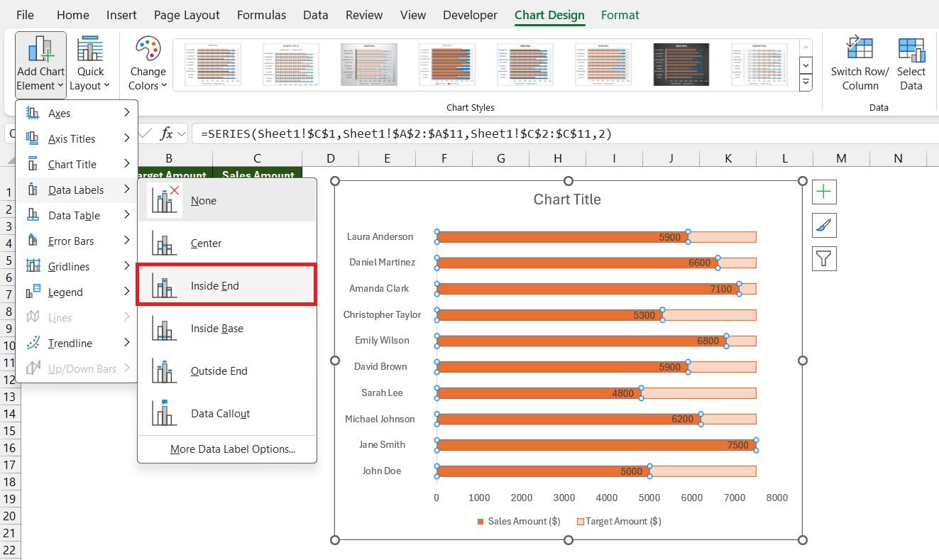Click the funnel Chart Filters button
939x560 pixels.
coord(824,259)
